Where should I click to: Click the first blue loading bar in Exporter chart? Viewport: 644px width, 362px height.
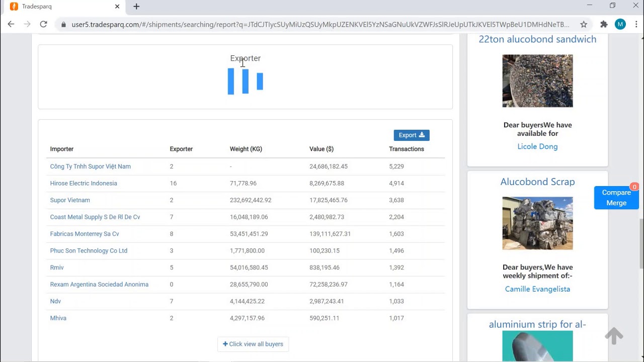coord(231,81)
